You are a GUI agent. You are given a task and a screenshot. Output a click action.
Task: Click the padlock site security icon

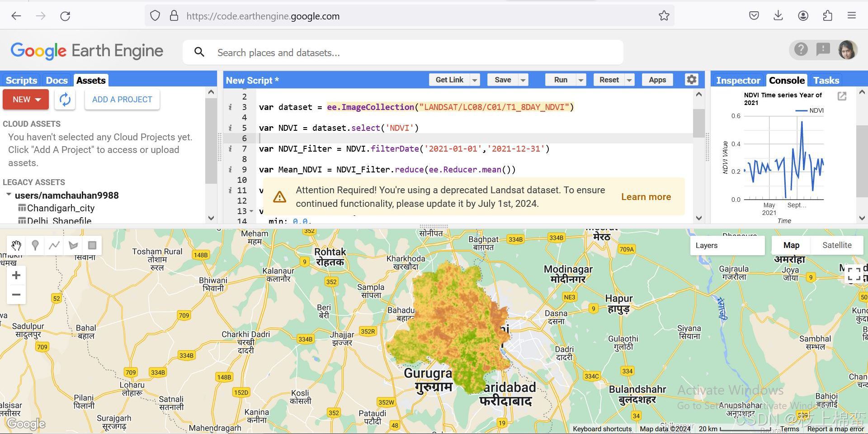[x=174, y=16]
